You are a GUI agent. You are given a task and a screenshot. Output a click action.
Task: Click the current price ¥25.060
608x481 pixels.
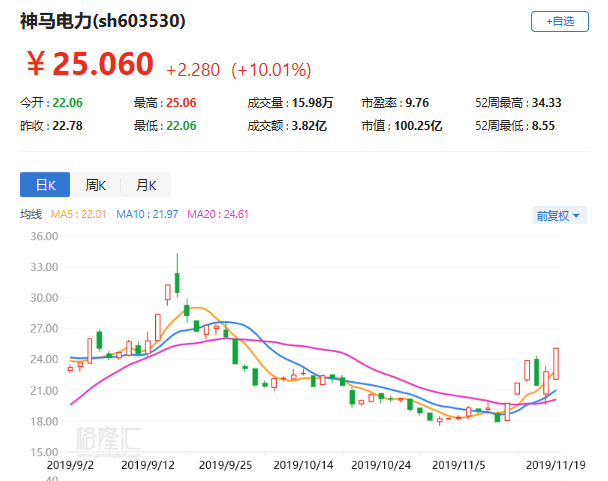pyautogui.click(x=90, y=64)
